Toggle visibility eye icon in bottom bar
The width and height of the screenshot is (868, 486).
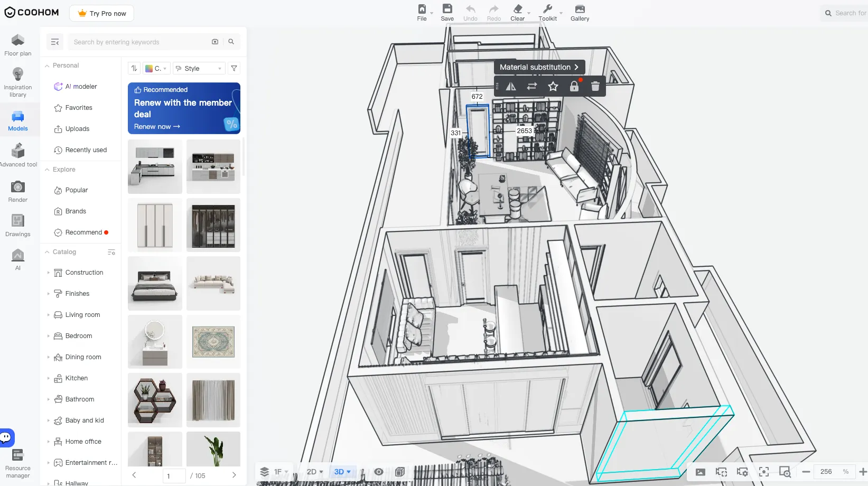click(379, 472)
